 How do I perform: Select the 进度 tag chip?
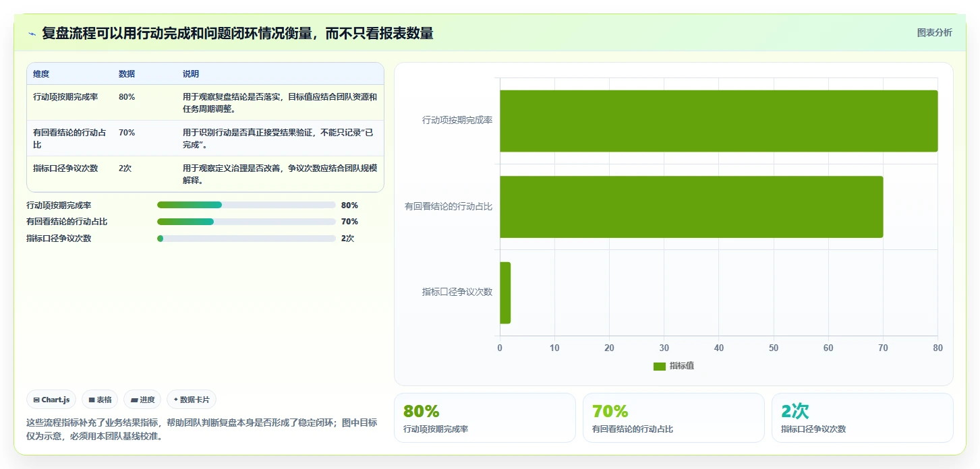tap(142, 400)
